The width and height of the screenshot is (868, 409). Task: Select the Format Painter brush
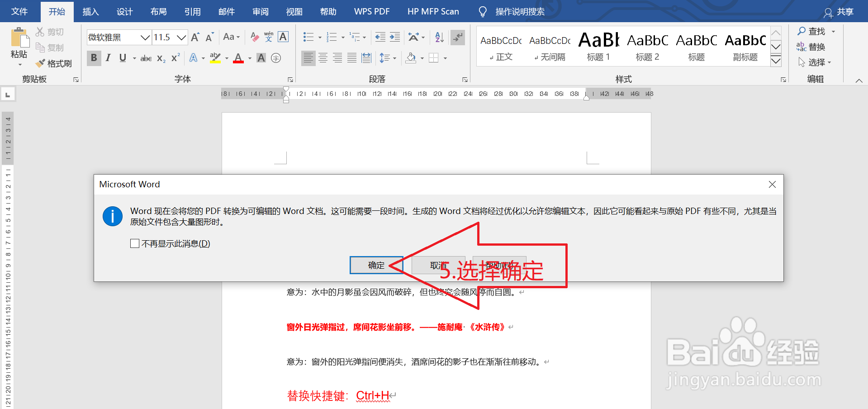pyautogui.click(x=40, y=63)
